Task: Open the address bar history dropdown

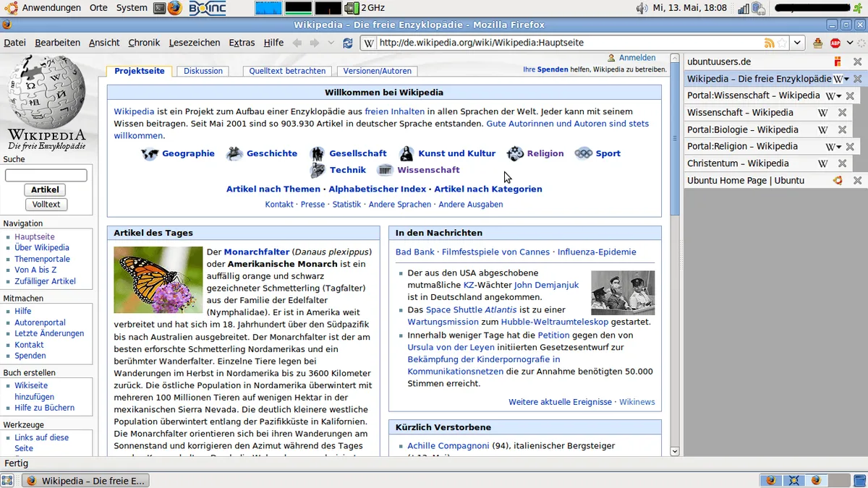Action: click(x=797, y=43)
